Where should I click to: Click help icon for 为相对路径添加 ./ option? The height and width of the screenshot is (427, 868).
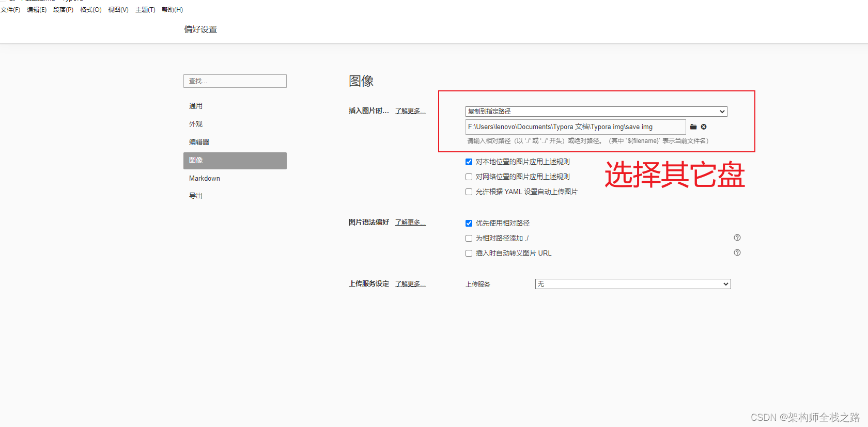pyautogui.click(x=737, y=238)
